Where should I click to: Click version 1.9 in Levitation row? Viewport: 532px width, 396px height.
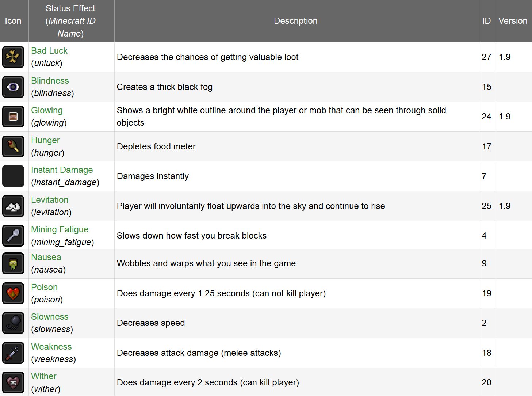[505, 206]
